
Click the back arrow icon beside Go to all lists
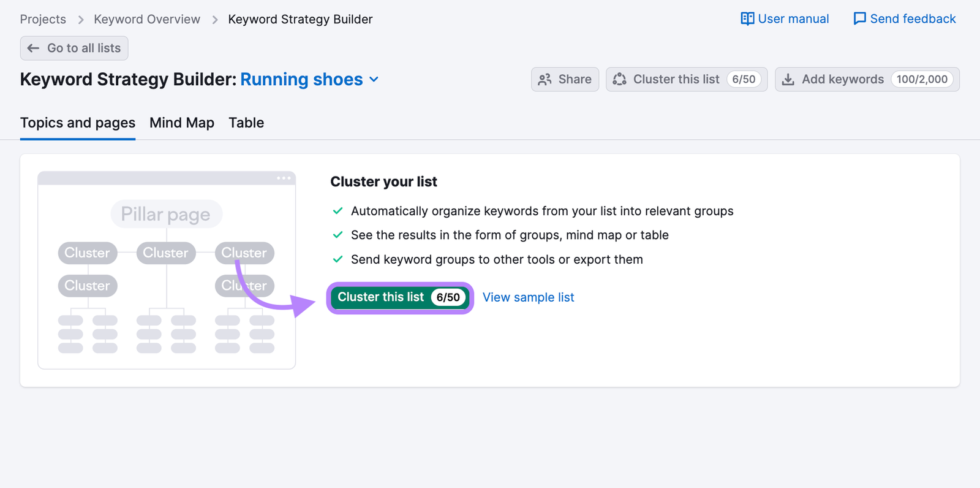[34, 48]
